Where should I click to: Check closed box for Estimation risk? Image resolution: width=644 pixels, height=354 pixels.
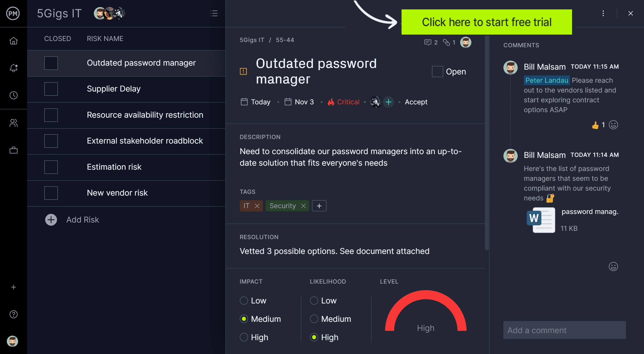click(x=51, y=167)
